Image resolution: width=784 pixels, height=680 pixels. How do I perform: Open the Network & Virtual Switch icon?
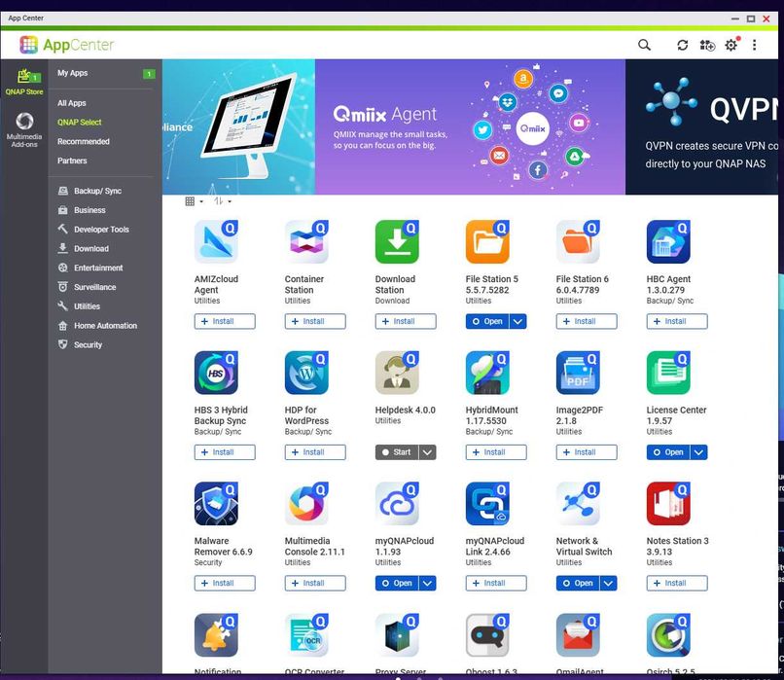578,504
